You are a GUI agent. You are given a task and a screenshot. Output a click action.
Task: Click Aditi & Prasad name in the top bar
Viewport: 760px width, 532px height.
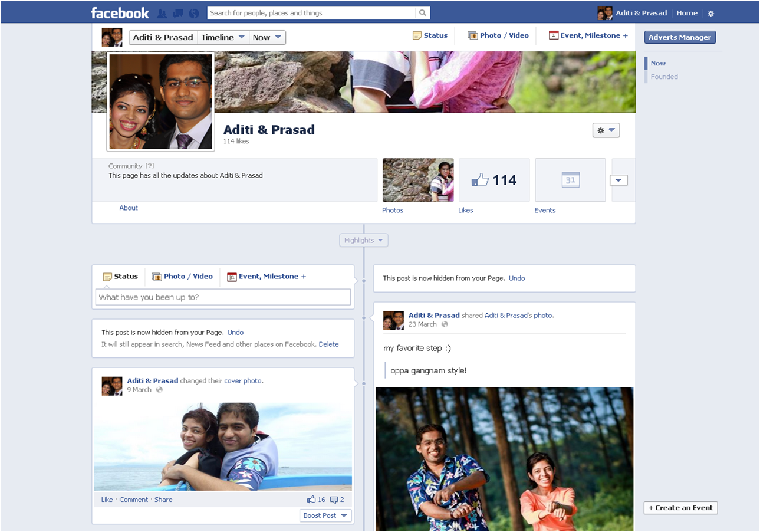tap(641, 13)
